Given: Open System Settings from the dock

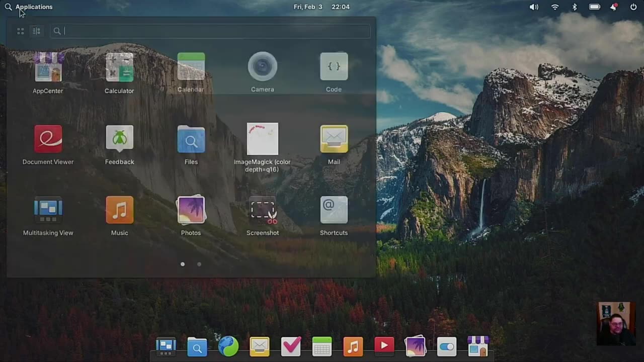Looking at the screenshot, I should point(447,346).
